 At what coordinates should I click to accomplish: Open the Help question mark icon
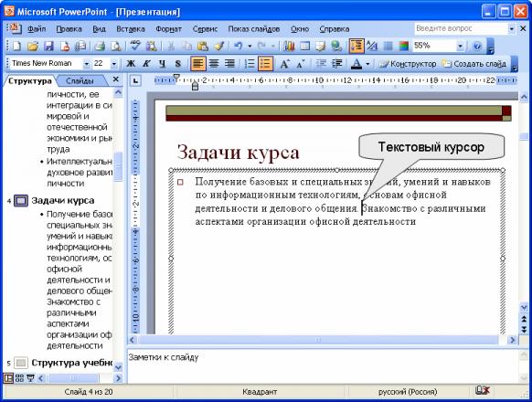[477, 46]
